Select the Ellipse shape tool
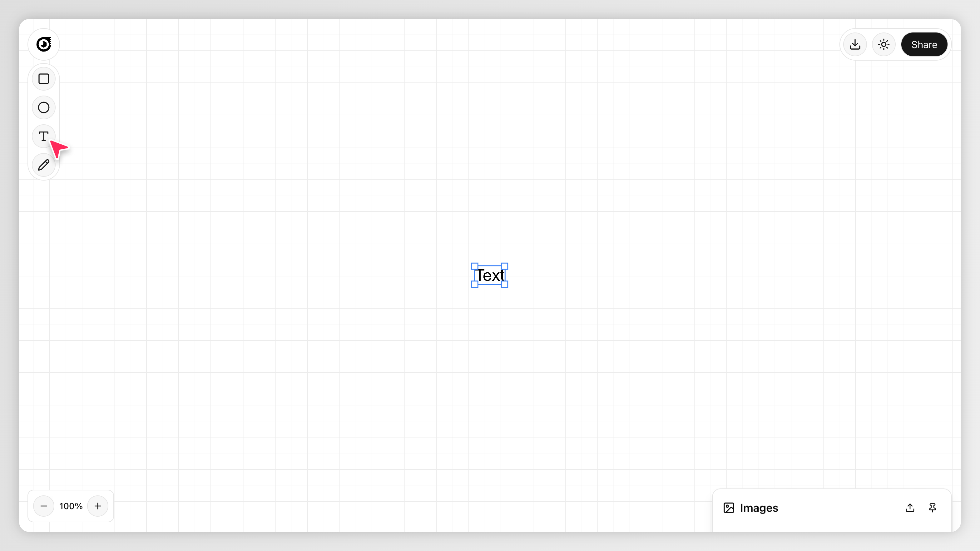This screenshot has height=551, width=980. (44, 108)
